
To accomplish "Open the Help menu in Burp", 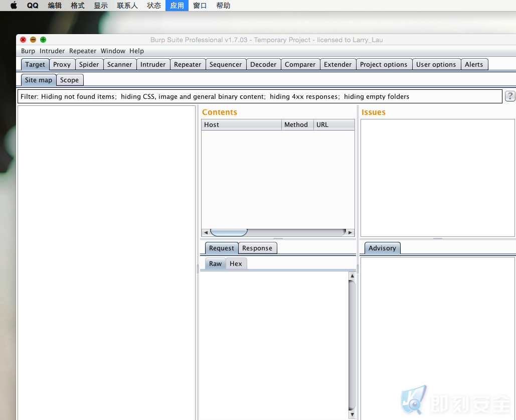I will click(136, 51).
